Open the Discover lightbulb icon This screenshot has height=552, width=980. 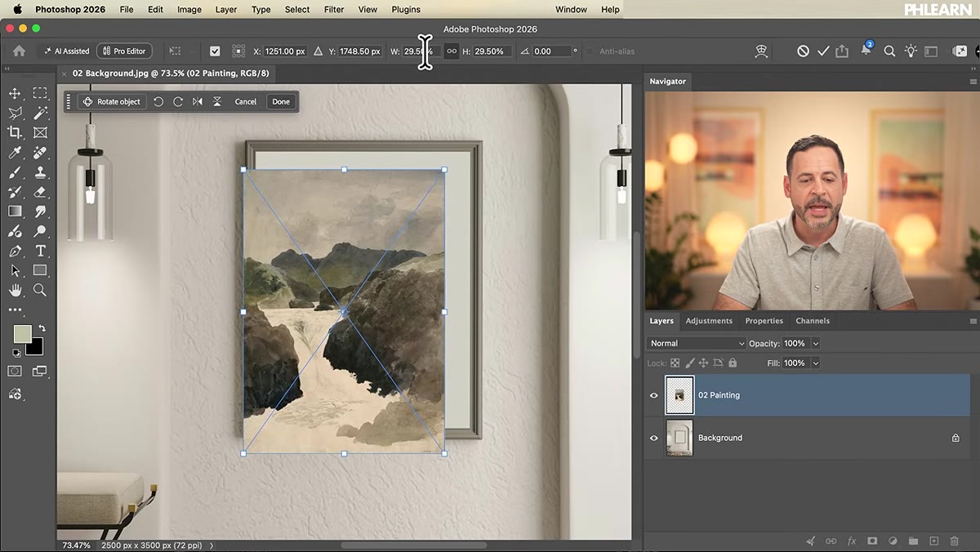(x=911, y=51)
